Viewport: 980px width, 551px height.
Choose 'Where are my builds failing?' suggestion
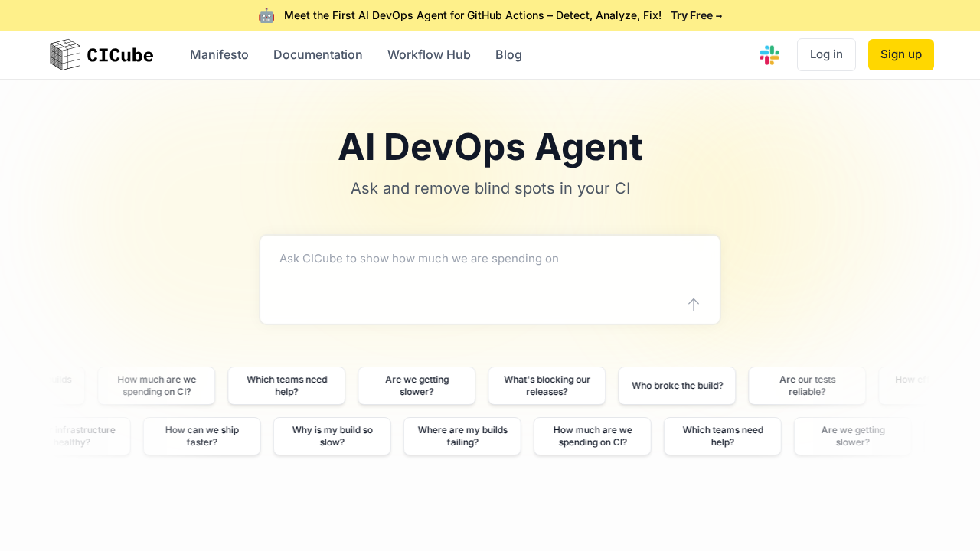[462, 435]
